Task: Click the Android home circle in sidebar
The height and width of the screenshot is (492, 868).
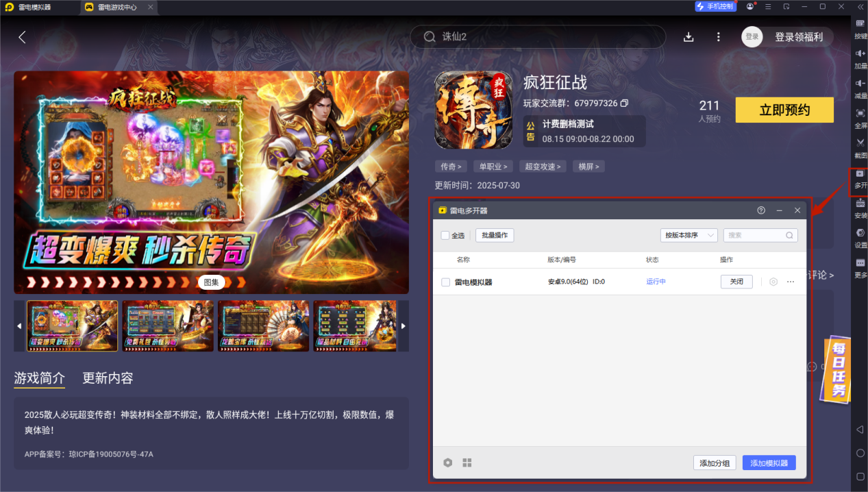Action: pyautogui.click(x=860, y=453)
